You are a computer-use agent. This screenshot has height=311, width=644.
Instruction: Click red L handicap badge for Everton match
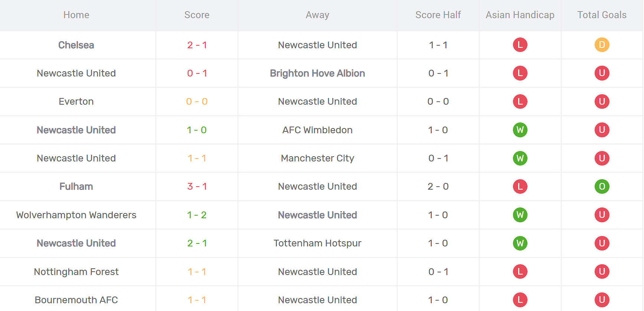pos(520,101)
